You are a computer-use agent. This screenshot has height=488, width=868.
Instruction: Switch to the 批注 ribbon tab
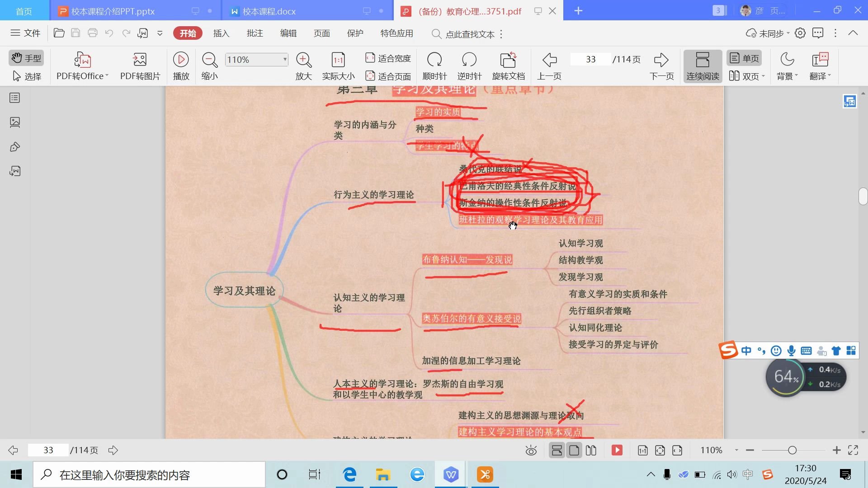click(255, 33)
